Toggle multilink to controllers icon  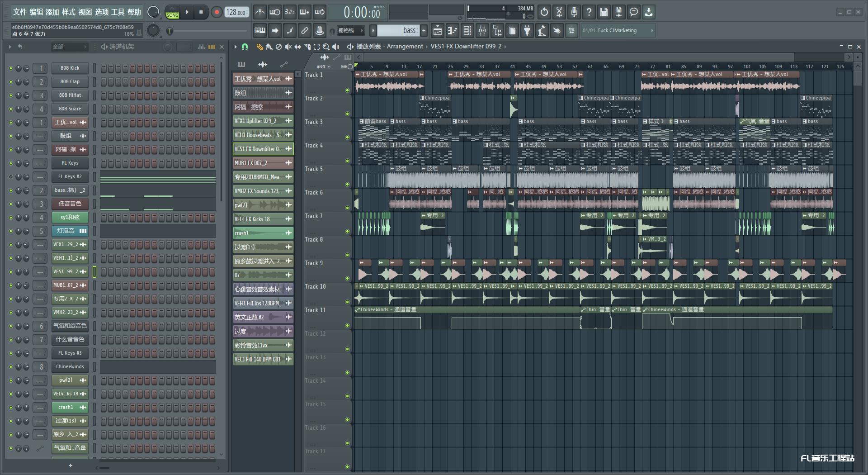(305, 30)
